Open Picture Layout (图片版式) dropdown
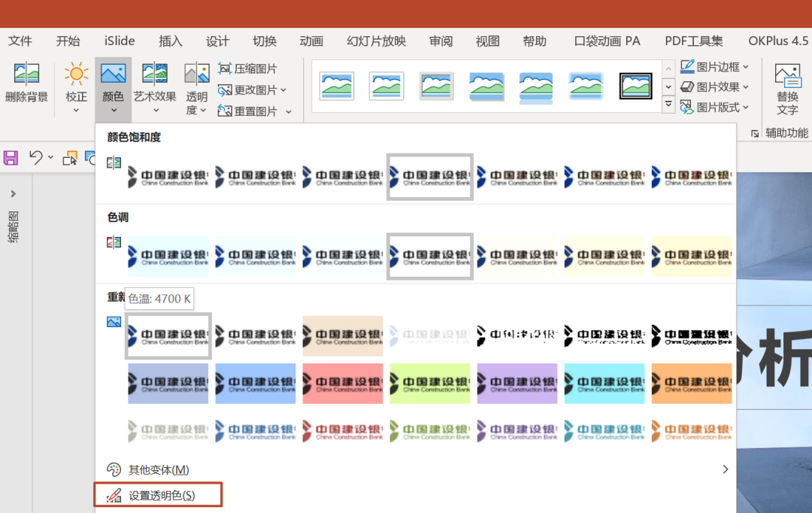812x513 pixels. coord(715,108)
